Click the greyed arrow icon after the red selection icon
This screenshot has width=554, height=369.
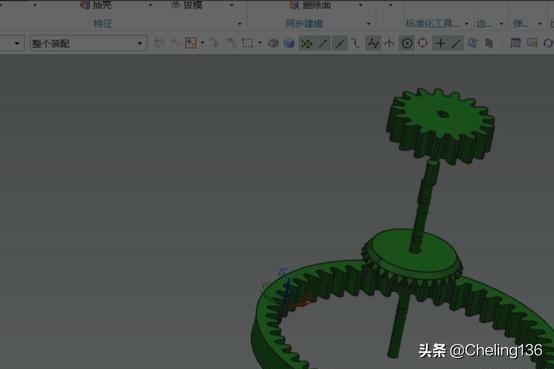click(214, 43)
